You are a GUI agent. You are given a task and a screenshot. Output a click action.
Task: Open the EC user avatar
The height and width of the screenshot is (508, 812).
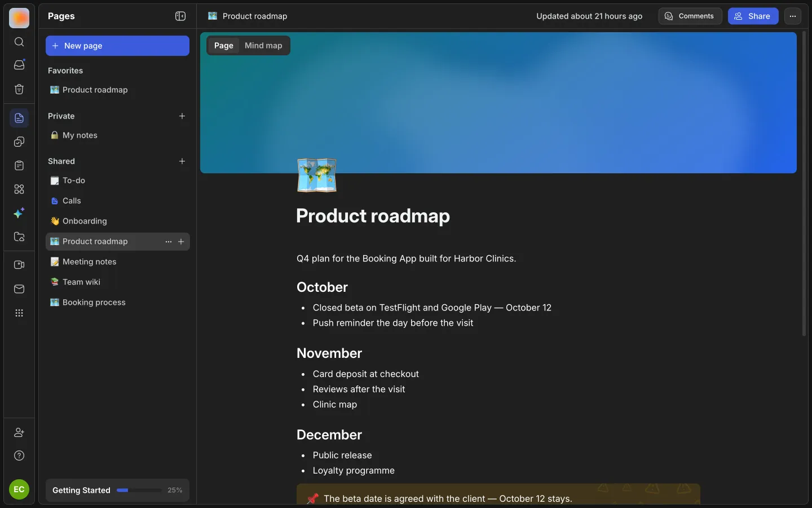pyautogui.click(x=19, y=489)
